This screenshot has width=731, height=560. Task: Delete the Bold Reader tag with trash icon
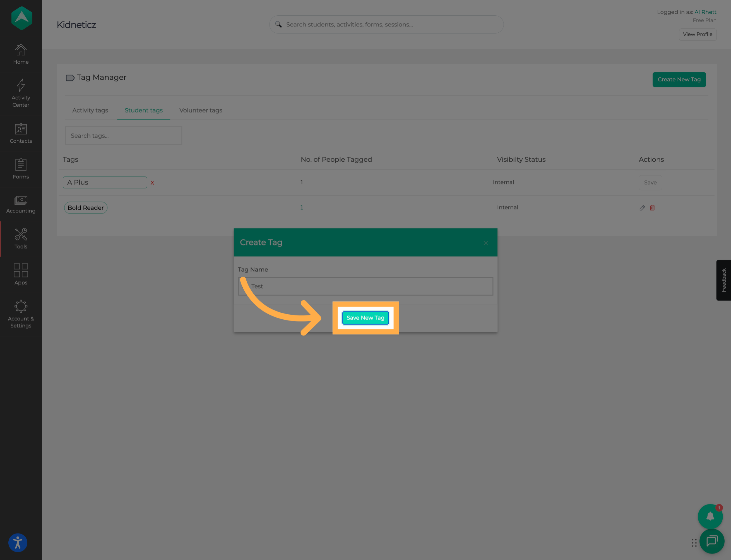(652, 208)
